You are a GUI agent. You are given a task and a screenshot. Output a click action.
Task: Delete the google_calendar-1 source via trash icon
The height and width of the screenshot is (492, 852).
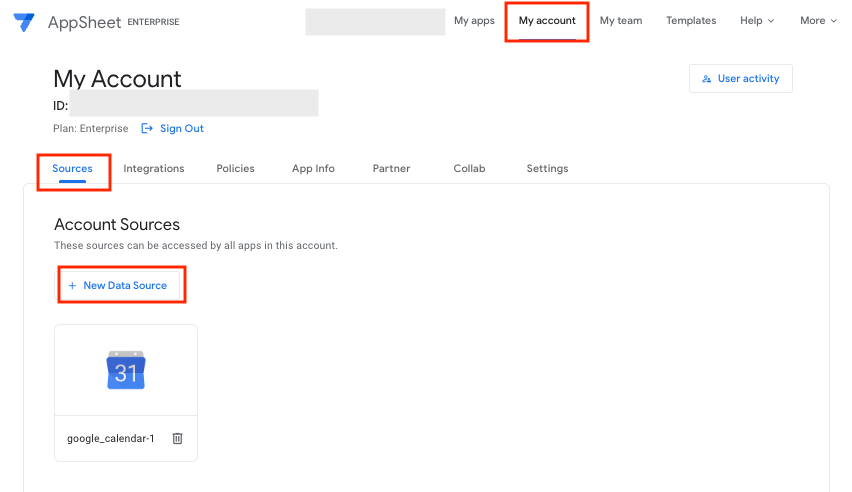177,438
